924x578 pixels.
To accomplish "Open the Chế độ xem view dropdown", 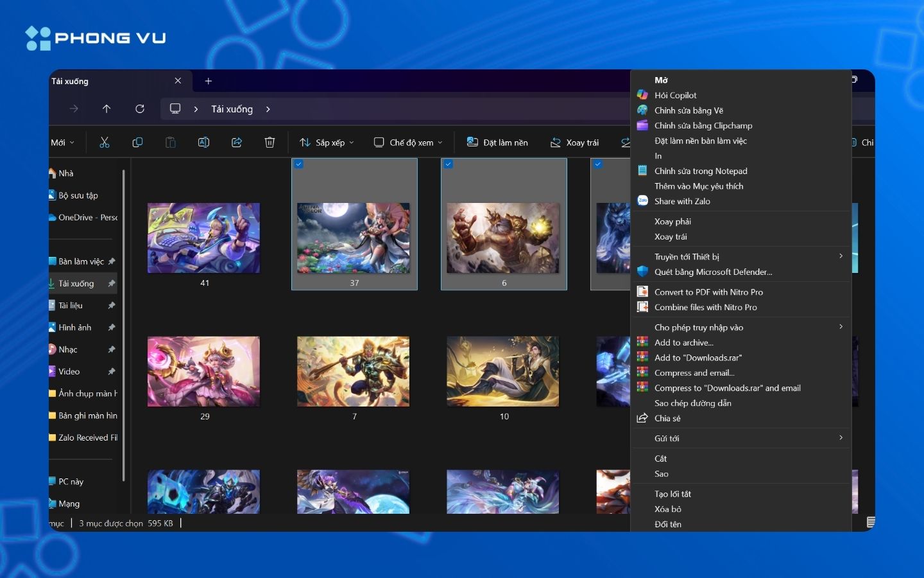I will click(408, 143).
